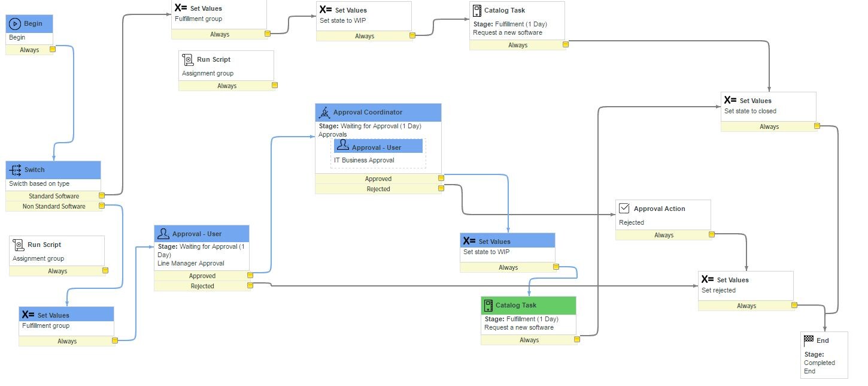This screenshot has height=386, width=868.
Task: Click the white-header Catalog Task icon
Action: (477, 10)
